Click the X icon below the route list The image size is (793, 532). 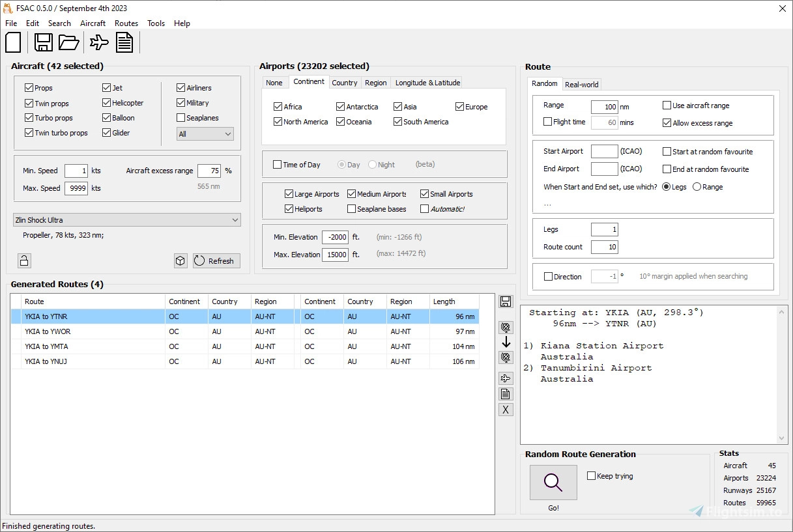506,409
